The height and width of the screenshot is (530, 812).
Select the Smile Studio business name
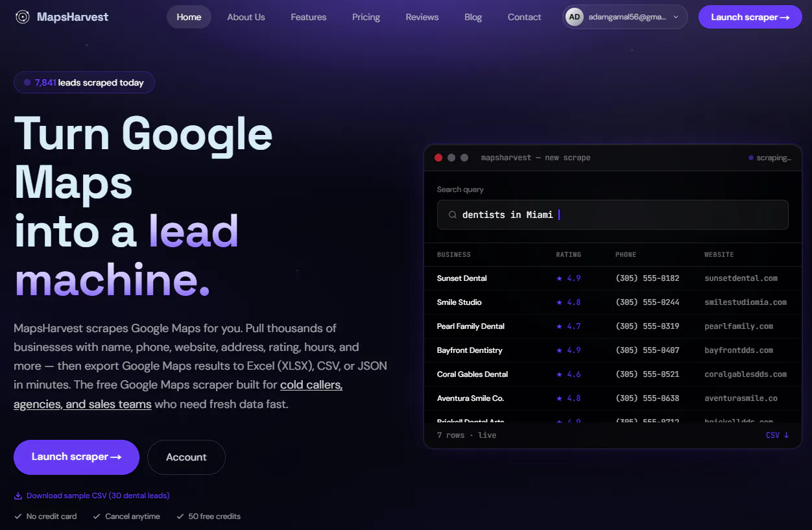[x=459, y=302]
